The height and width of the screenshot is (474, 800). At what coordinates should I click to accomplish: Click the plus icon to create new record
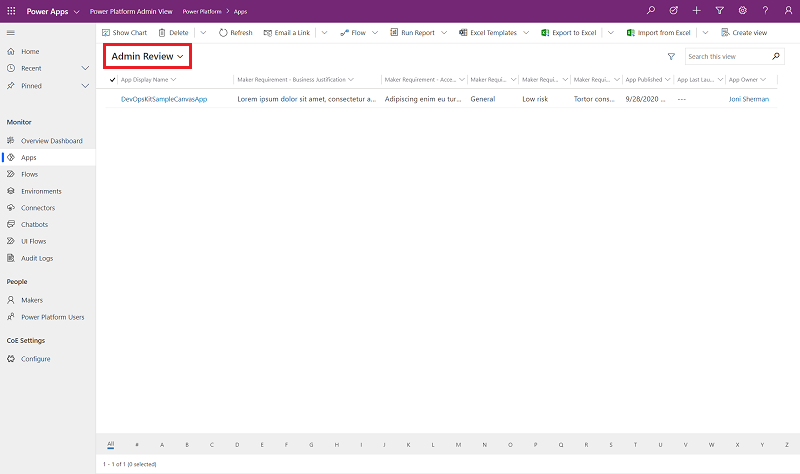(x=696, y=10)
